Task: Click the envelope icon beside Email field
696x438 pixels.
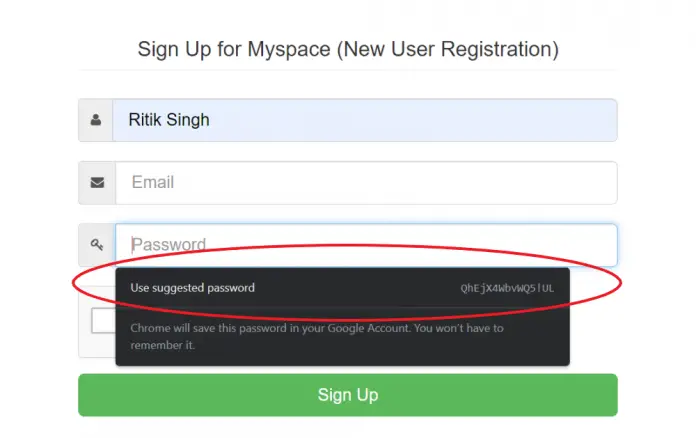Action: coord(97,183)
